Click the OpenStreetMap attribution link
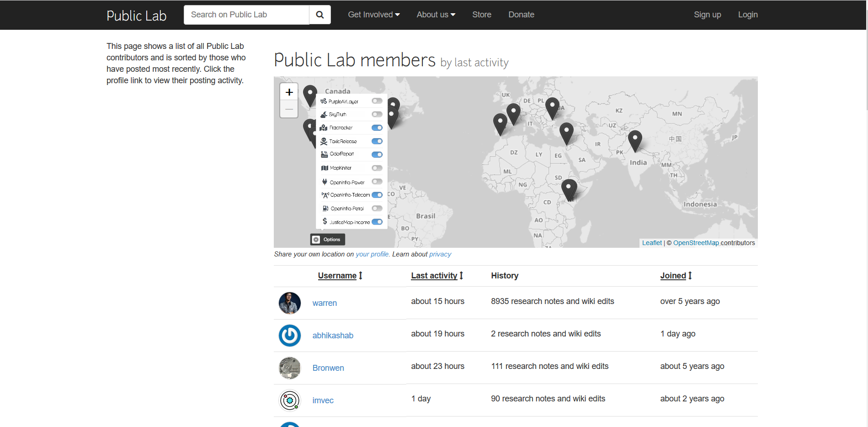 click(696, 243)
